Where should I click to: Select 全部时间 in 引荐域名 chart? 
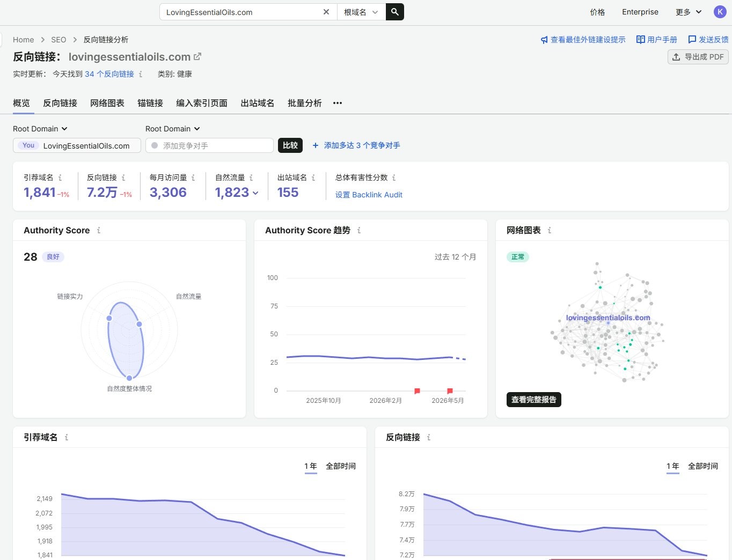point(341,466)
